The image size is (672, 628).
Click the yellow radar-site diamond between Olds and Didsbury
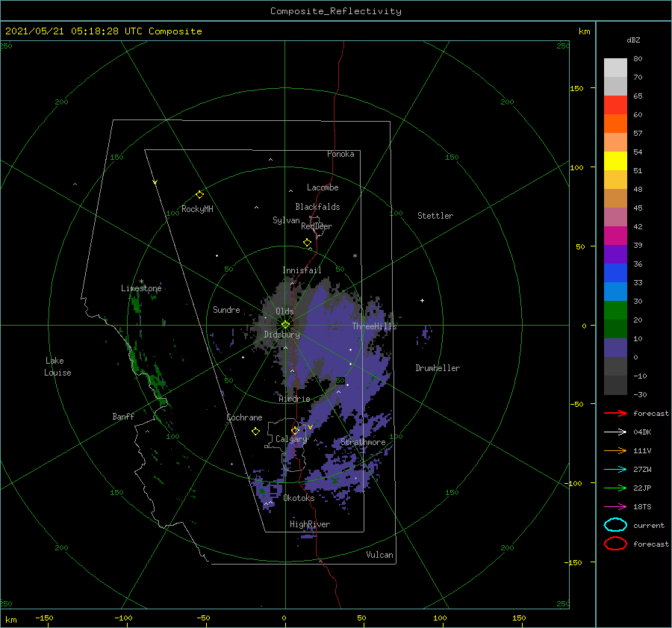click(285, 325)
